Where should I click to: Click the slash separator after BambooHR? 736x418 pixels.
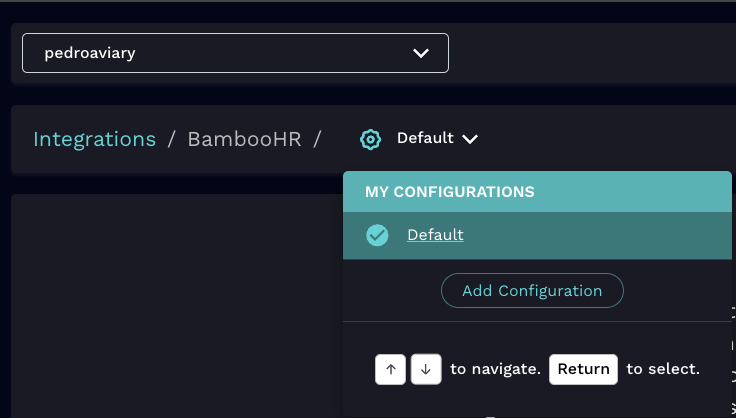pos(317,139)
